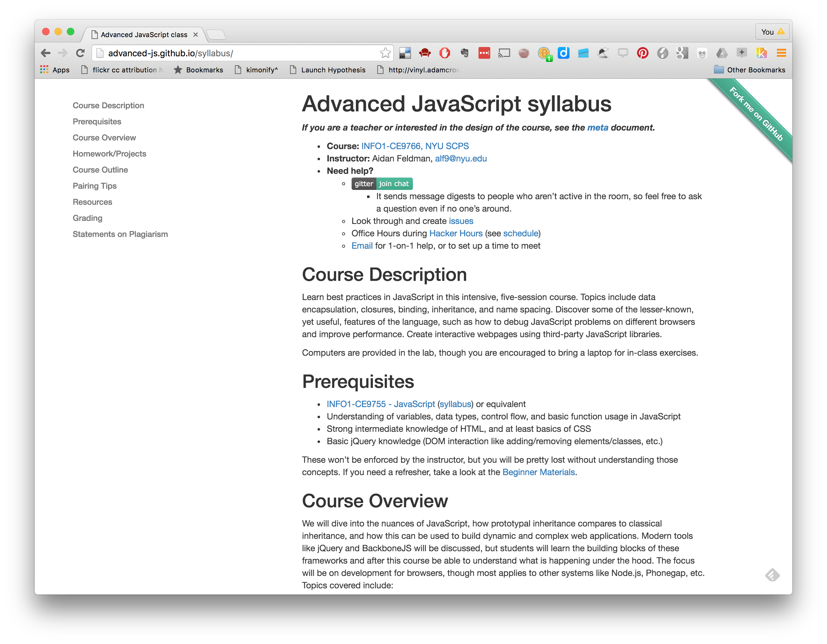The height and width of the screenshot is (644, 827).
Task: Open the 'You' profile button
Action: (773, 32)
